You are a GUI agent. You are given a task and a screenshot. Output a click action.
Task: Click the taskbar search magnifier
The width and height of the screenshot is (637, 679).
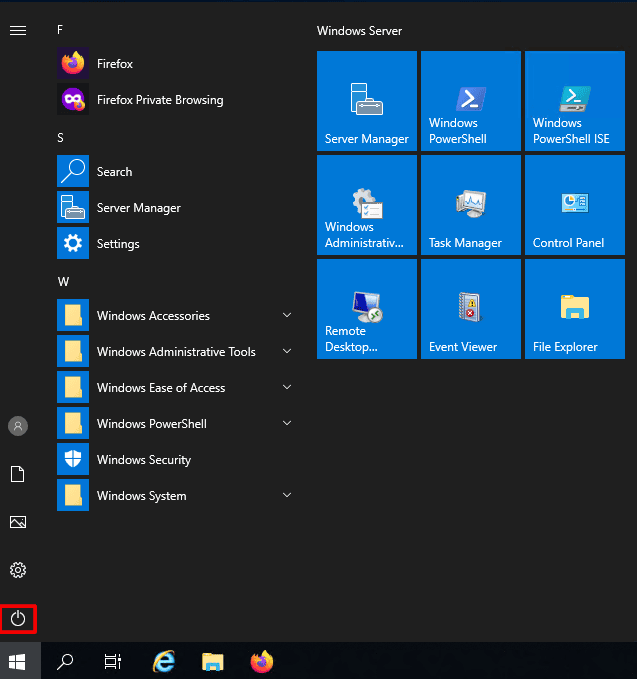[x=65, y=661]
